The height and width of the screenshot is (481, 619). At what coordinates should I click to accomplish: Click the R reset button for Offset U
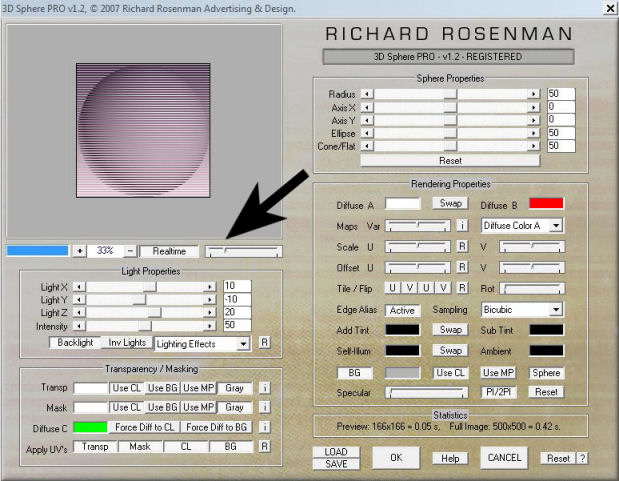462,267
